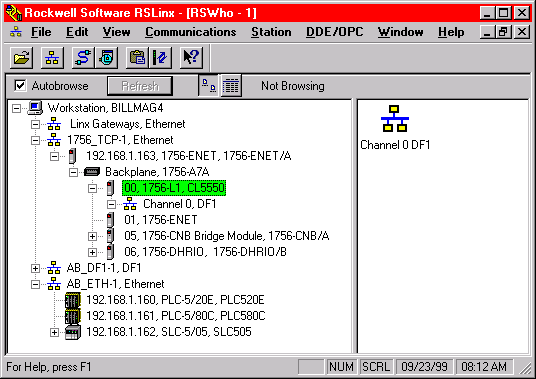Screen dimensions: 536x379
Task: Select '06, 1756-DHRIO, 1756-DHRIO/B' label
Action: point(205,252)
